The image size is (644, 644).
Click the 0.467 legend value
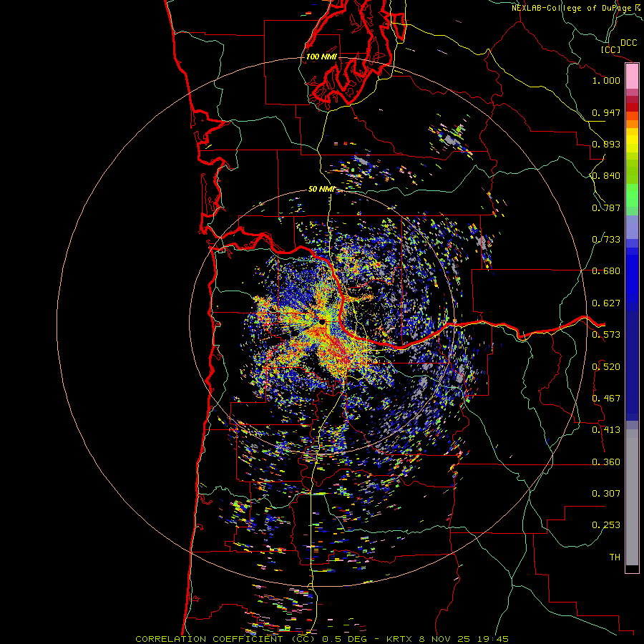pos(606,399)
